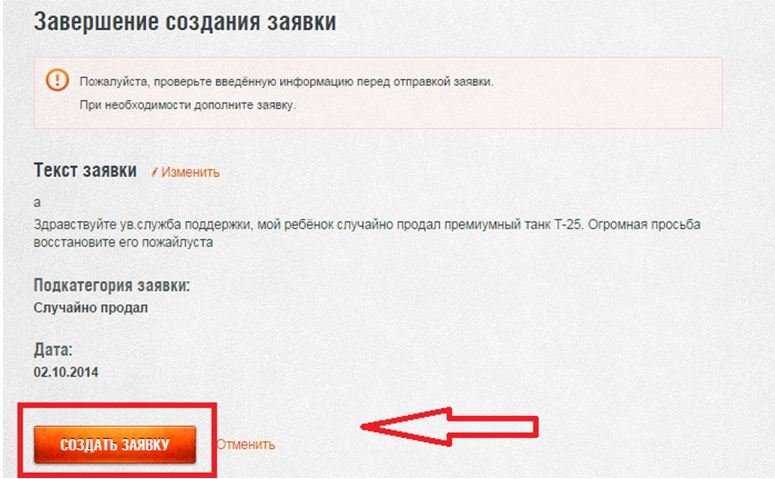Viewport: 775px width, 479px height.
Task: Click the tank name 'Т-25' in text
Action: point(569,224)
